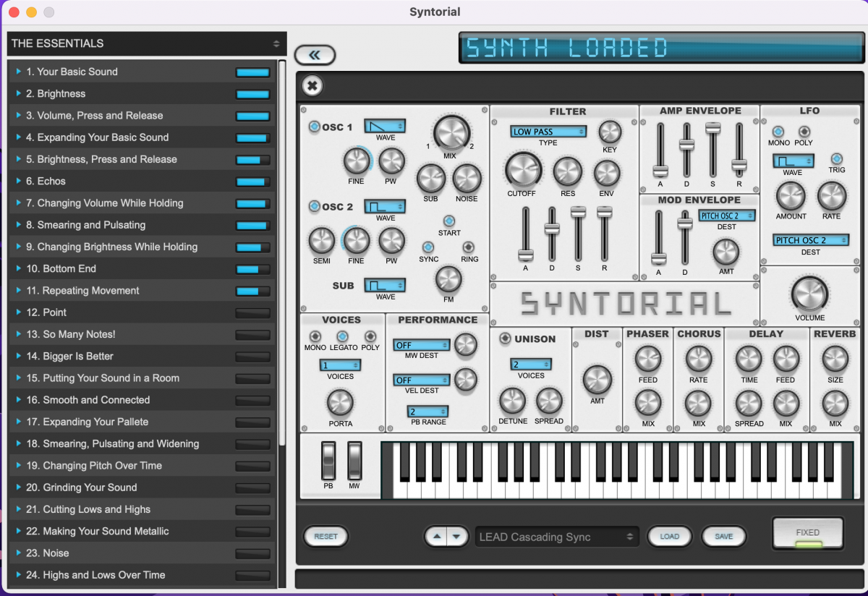This screenshot has width=868, height=596.
Task: Open lesson 13. So Many Notes!
Action: coord(143,334)
